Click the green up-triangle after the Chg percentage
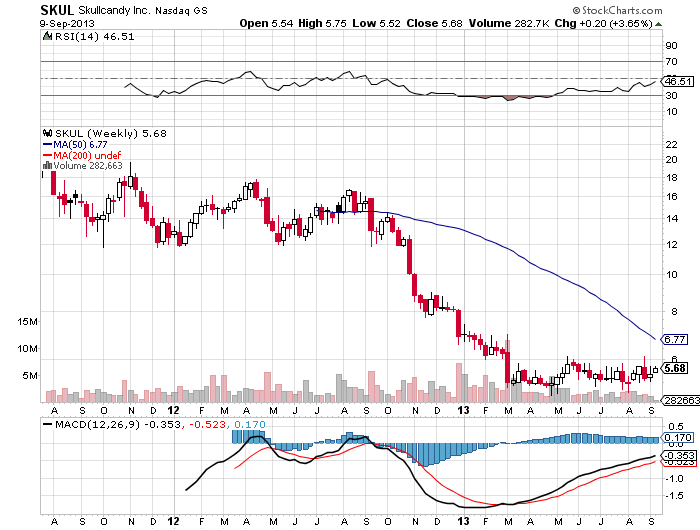Image resolution: width=700 pixels, height=530 pixels. click(x=658, y=24)
